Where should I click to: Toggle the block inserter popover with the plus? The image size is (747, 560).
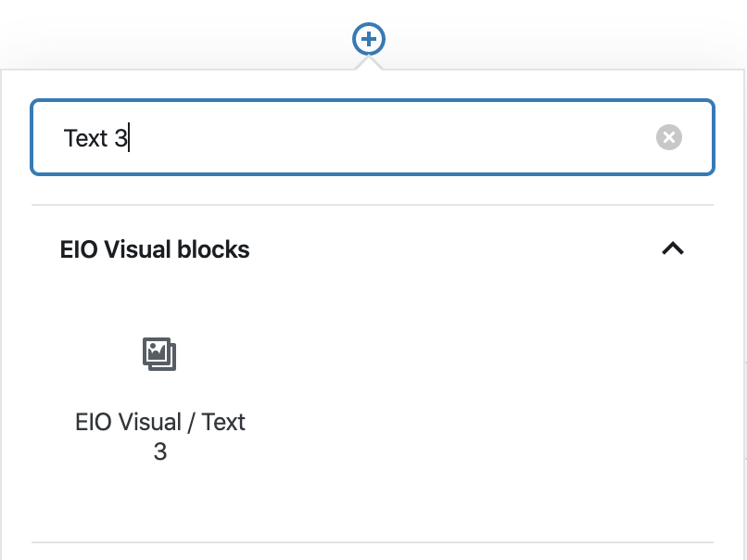(x=368, y=39)
